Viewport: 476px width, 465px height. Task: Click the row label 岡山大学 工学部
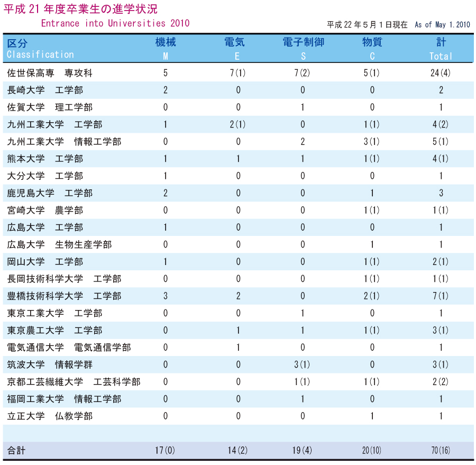pyautogui.click(x=45, y=261)
